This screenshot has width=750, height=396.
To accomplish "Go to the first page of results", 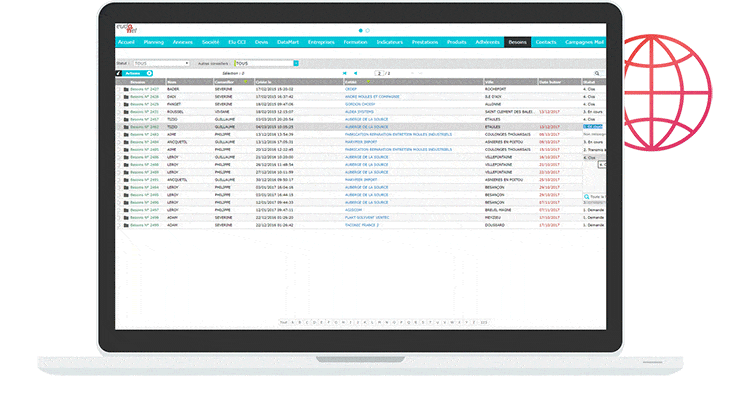I will [x=345, y=74].
